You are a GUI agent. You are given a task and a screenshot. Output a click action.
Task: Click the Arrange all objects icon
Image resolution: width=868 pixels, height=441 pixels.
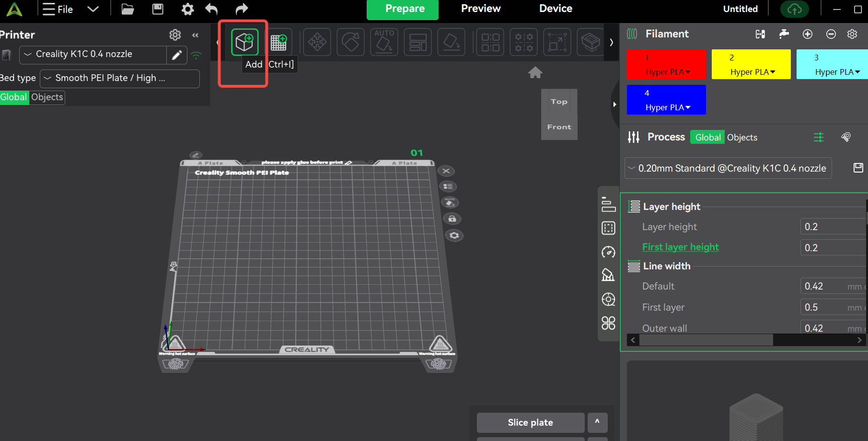coord(417,42)
